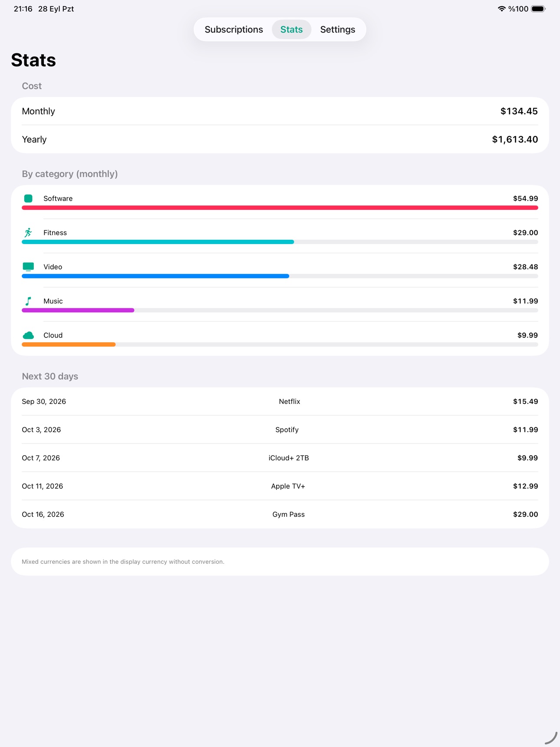Click the Cloud category icon

tap(28, 335)
